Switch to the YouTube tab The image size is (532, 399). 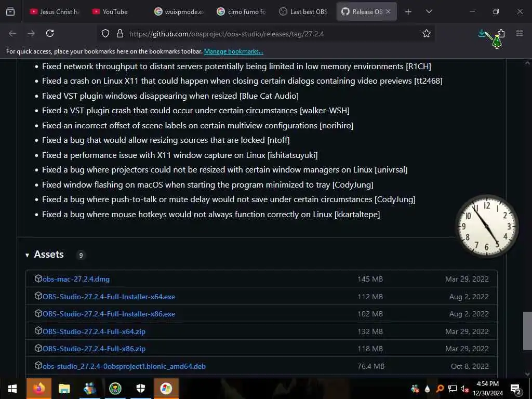click(x=115, y=11)
